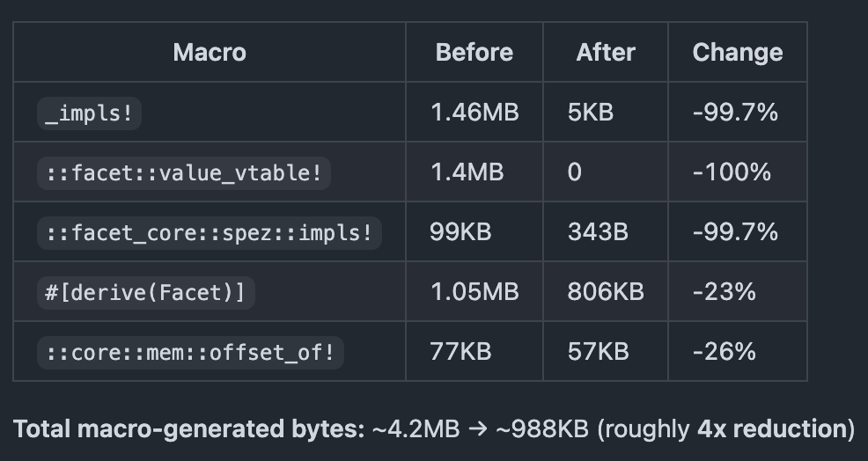Image resolution: width=868 pixels, height=461 pixels.
Task: Select the 806KB After cell
Action: (x=606, y=292)
